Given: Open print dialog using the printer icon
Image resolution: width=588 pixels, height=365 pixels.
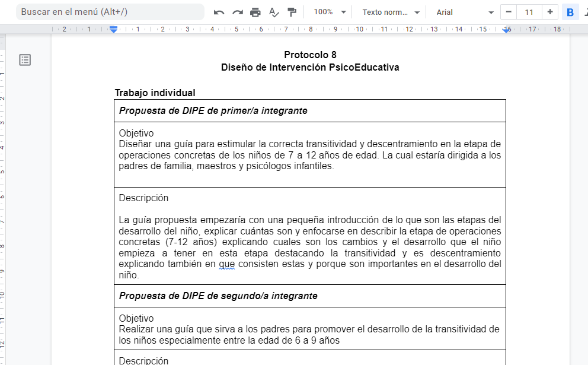Looking at the screenshot, I should [255, 11].
